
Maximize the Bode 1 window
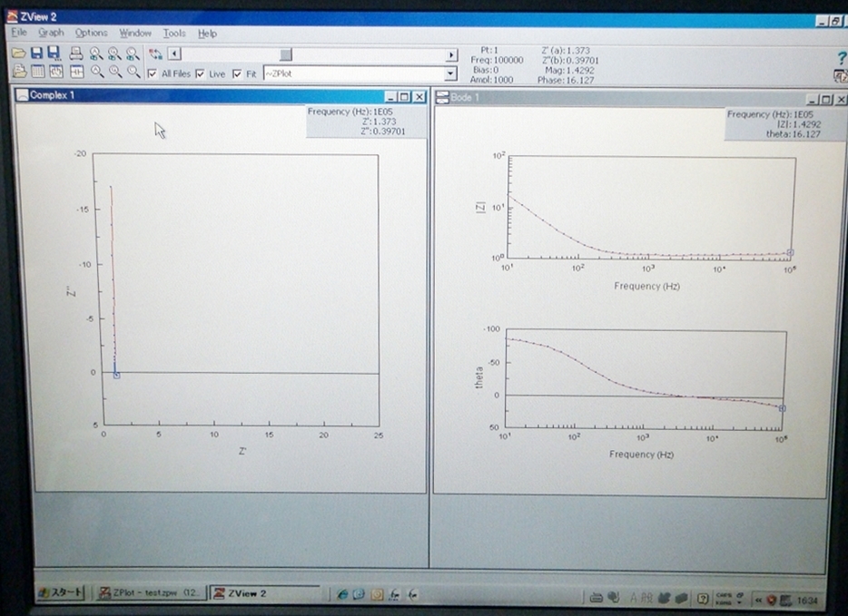825,100
